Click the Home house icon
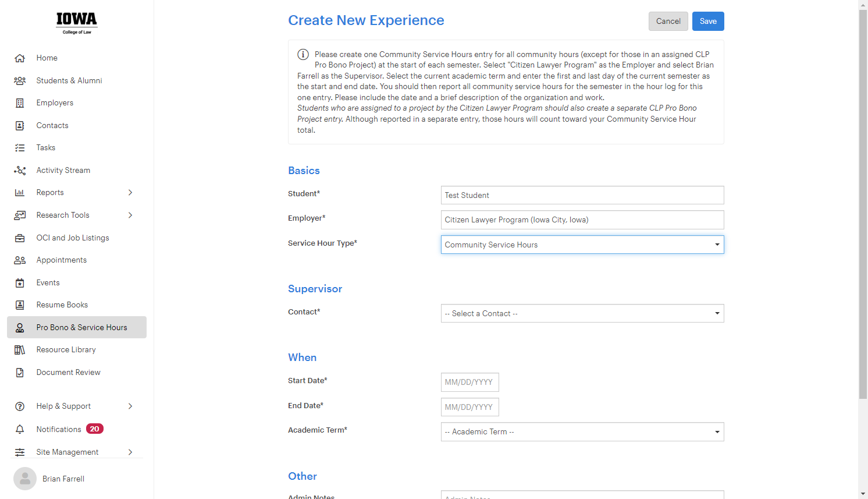The image size is (868, 499). coord(20,58)
